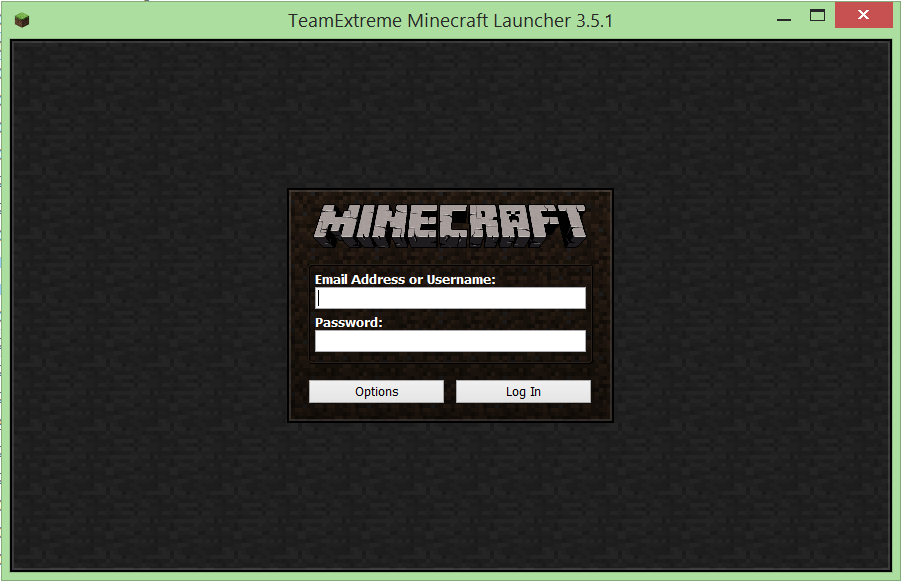Focus the Password input field
The image size is (903, 581).
[450, 341]
